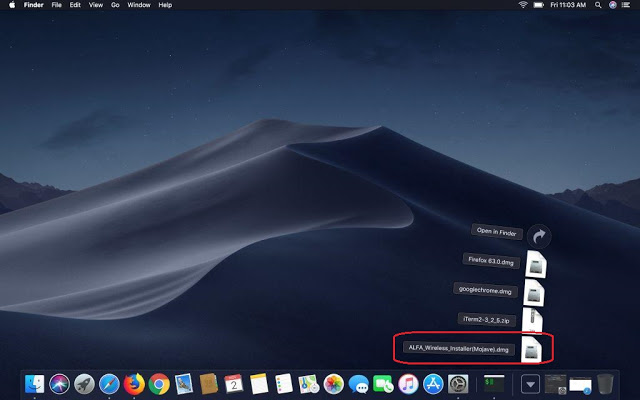
Task: Open the Apple menu
Action: 11,5
